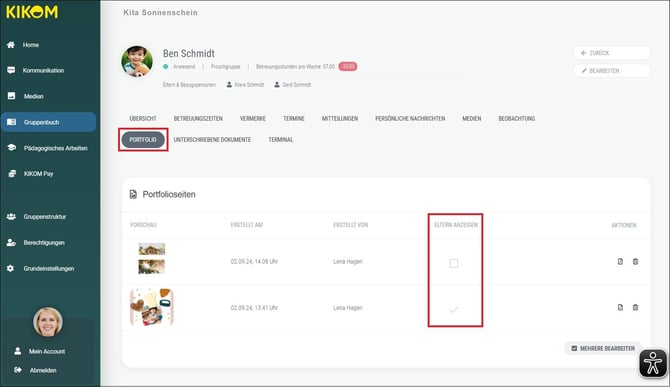Click the user avatar photo in sidebar
The height and width of the screenshot is (387, 670).
pos(48,322)
